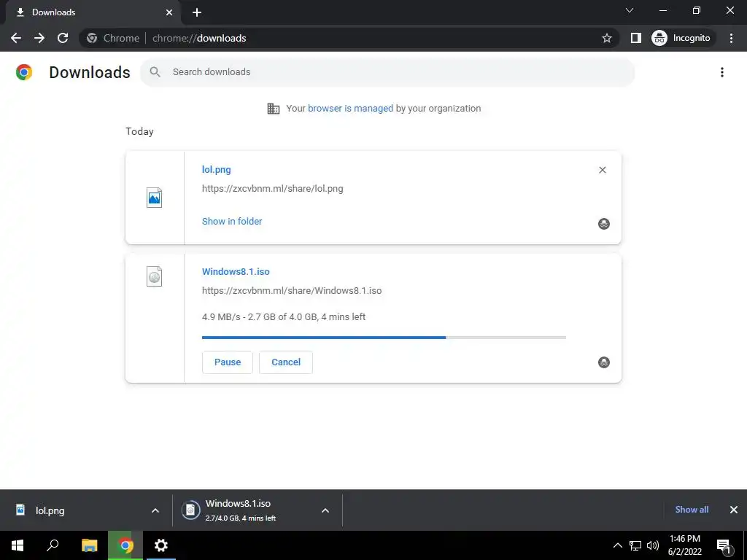Screen dimensions: 747x560
Task: Click incognito badge on lol.png card
Action: click(x=603, y=224)
